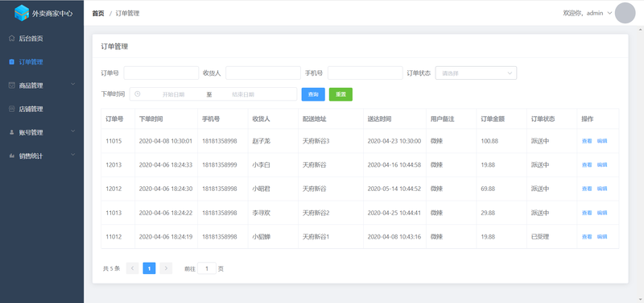Edit order 11015 with 编辑
644x303 pixels.
tap(601, 141)
